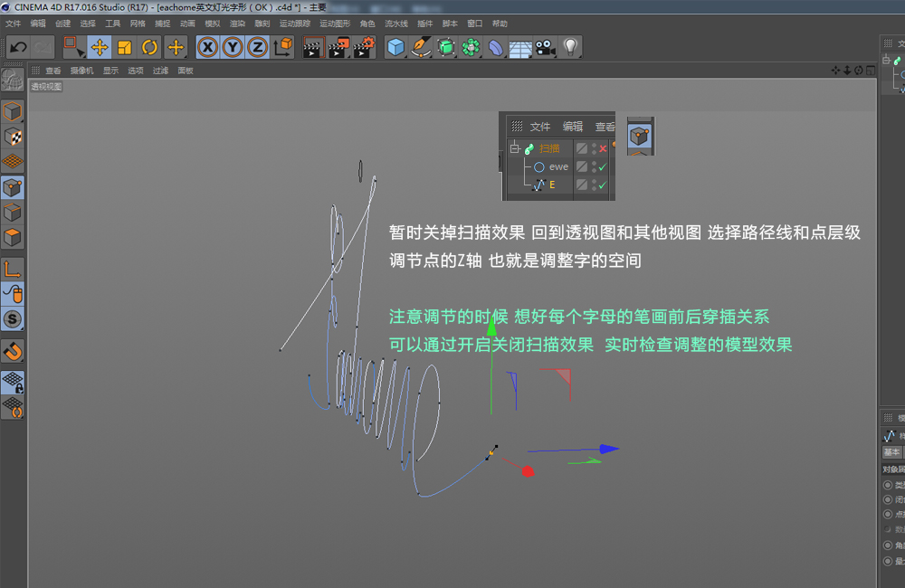The width and height of the screenshot is (905, 588).
Task: Select the E spline object
Action: [552, 185]
